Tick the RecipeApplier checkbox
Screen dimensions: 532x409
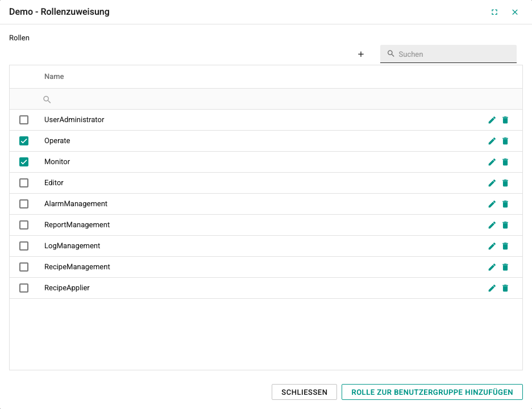click(24, 288)
